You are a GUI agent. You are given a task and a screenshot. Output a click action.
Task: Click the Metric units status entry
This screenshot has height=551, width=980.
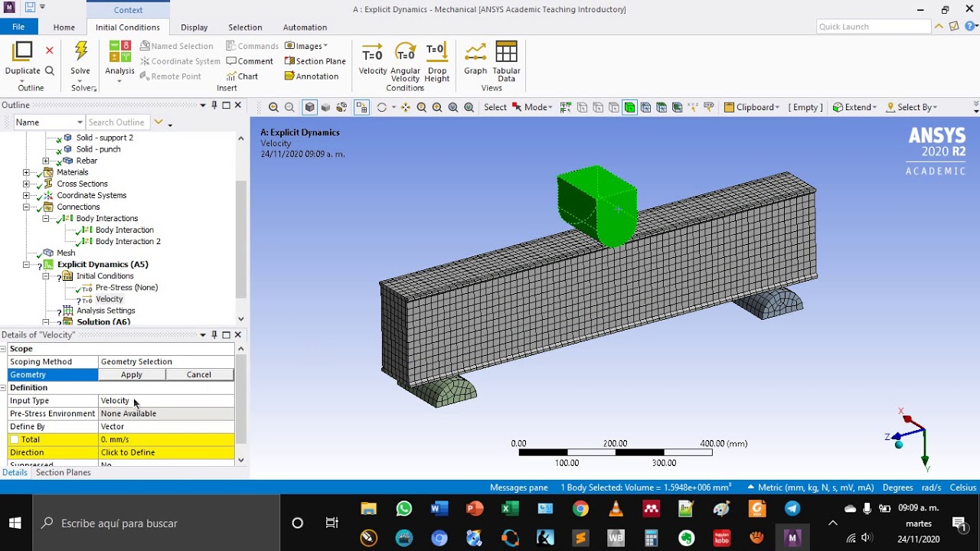tap(815, 487)
